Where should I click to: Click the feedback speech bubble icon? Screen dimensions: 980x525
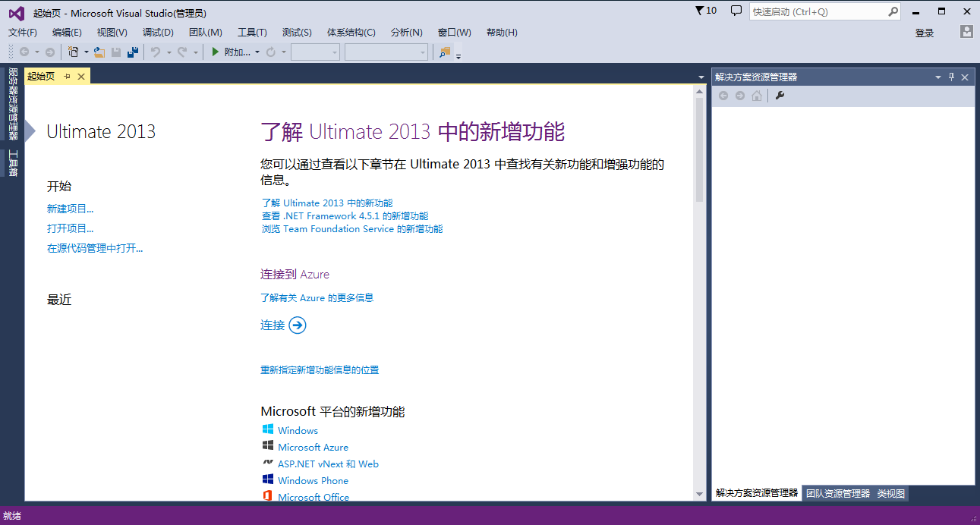(736, 11)
